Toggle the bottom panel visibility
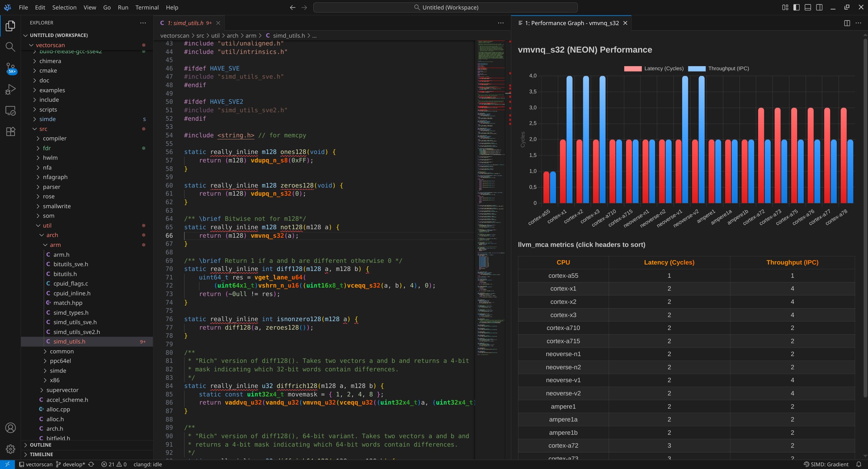 [808, 7]
